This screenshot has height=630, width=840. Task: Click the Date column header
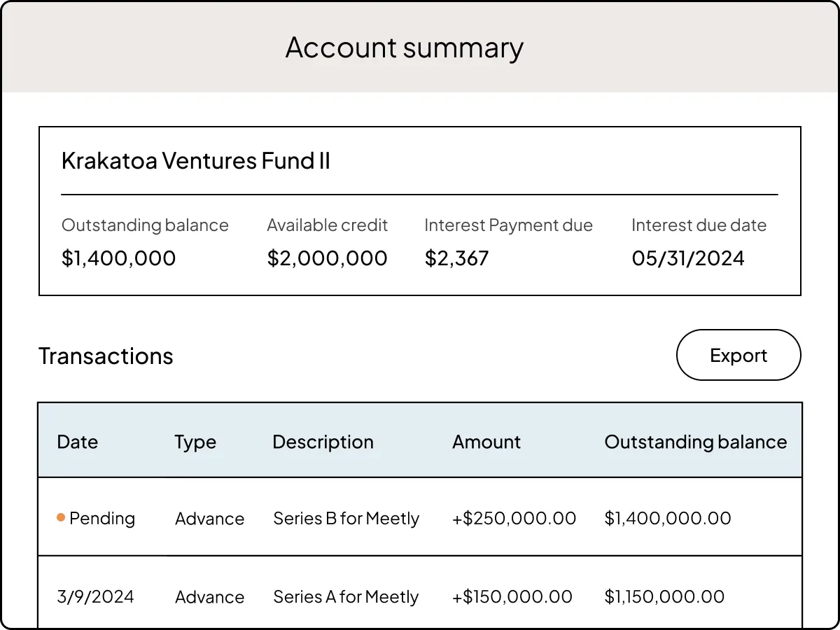click(77, 442)
